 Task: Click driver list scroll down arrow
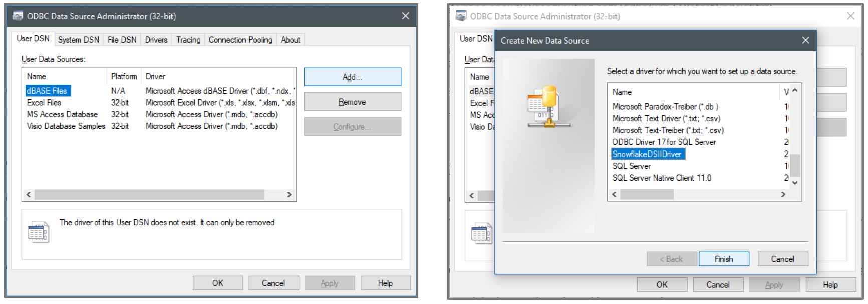[795, 183]
